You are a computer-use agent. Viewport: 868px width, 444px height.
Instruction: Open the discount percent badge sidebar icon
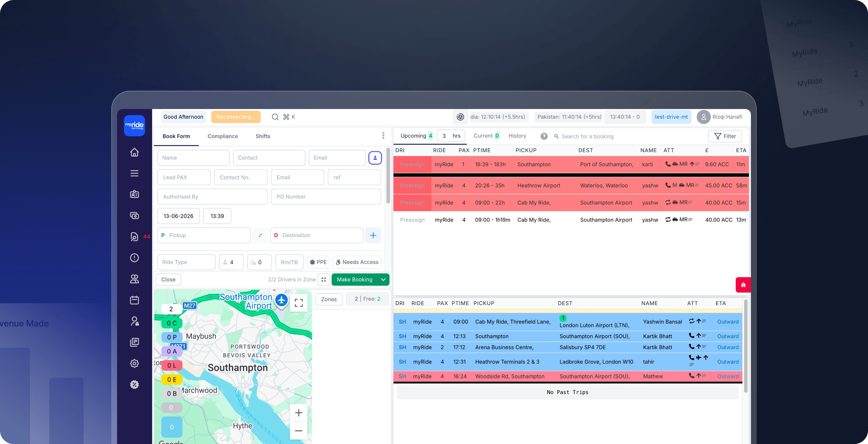134,384
